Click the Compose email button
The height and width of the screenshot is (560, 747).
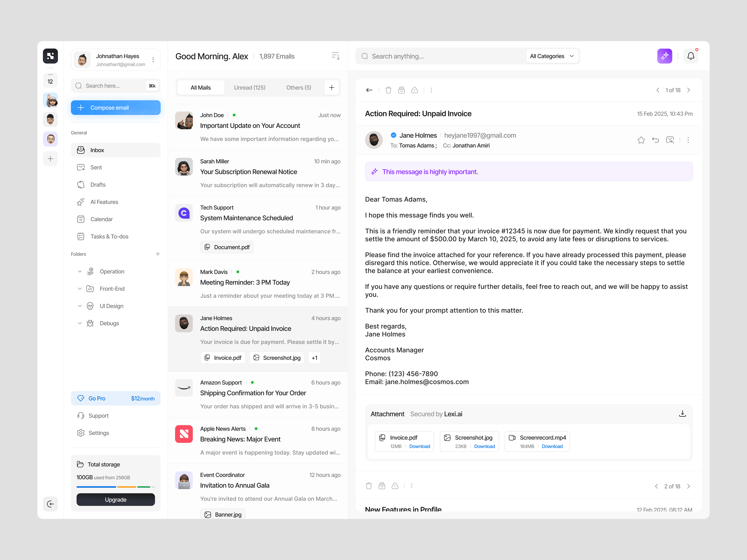[115, 108]
